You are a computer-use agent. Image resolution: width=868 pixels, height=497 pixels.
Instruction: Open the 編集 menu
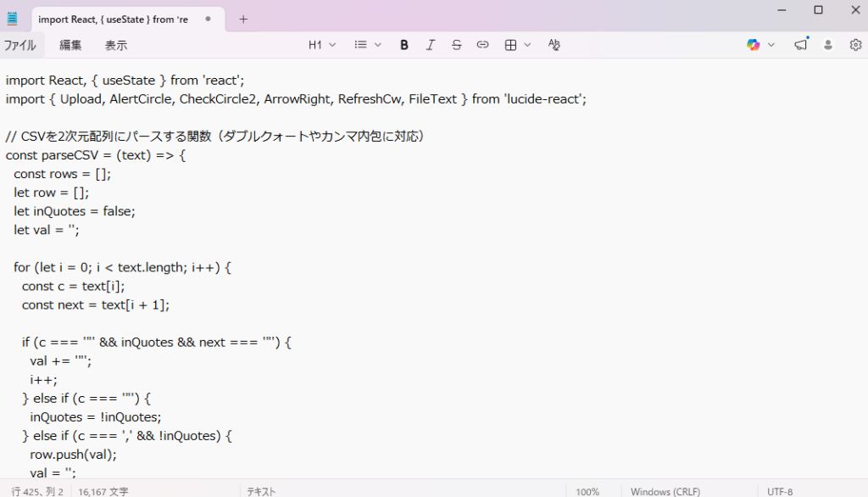click(70, 45)
